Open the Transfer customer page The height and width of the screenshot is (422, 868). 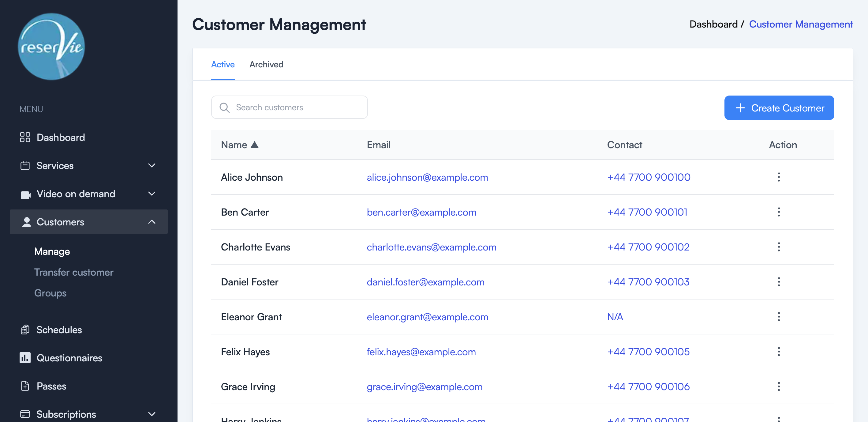pyautogui.click(x=74, y=272)
